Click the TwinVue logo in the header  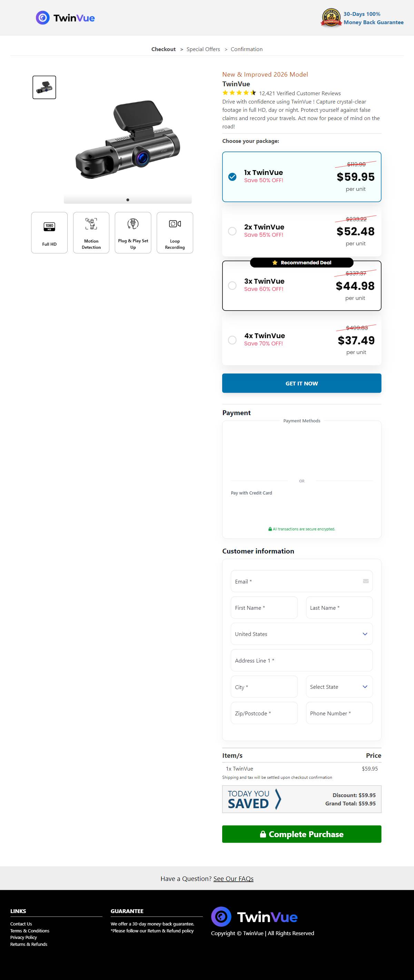click(65, 18)
